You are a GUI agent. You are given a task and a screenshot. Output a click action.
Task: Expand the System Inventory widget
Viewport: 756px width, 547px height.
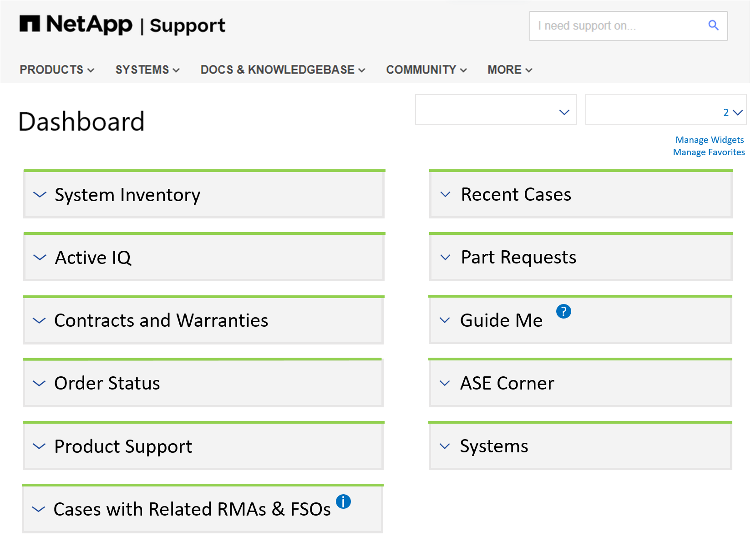click(40, 195)
